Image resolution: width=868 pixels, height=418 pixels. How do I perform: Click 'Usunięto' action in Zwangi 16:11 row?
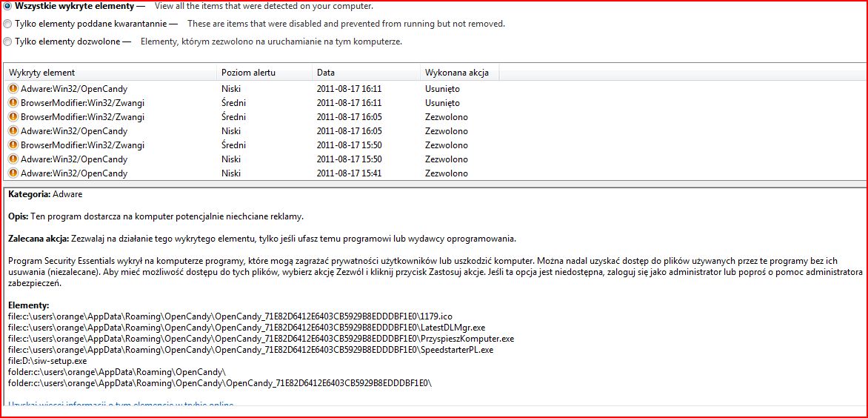(x=442, y=102)
